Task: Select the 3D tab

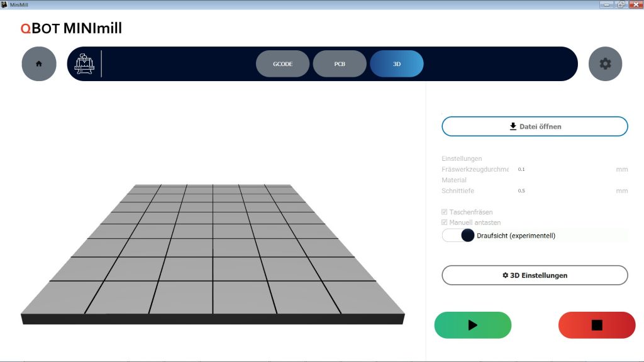Action: (x=397, y=63)
